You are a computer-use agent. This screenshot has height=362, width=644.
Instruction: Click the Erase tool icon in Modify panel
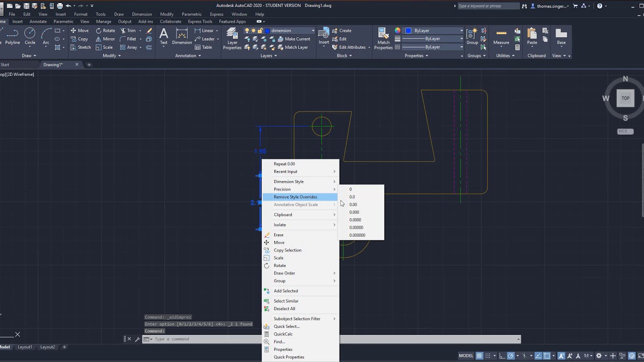pyautogui.click(x=149, y=31)
